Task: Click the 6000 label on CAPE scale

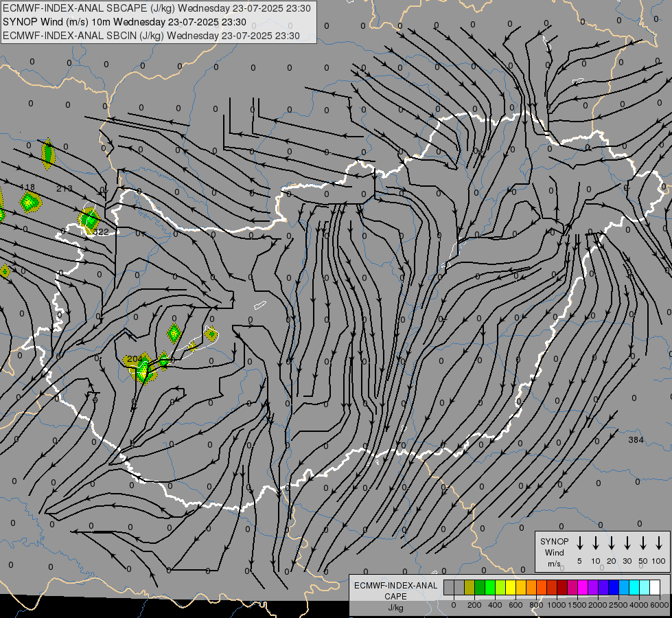Action: coord(659,605)
